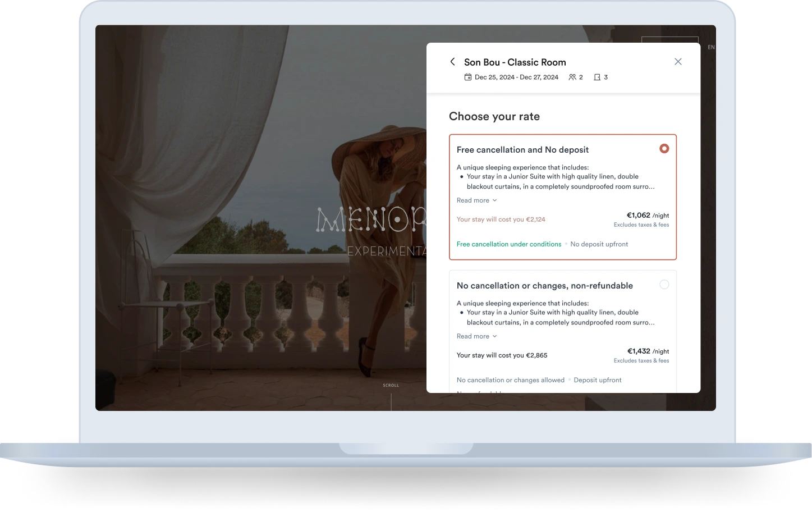Click the rooms icon next to 3

(597, 77)
